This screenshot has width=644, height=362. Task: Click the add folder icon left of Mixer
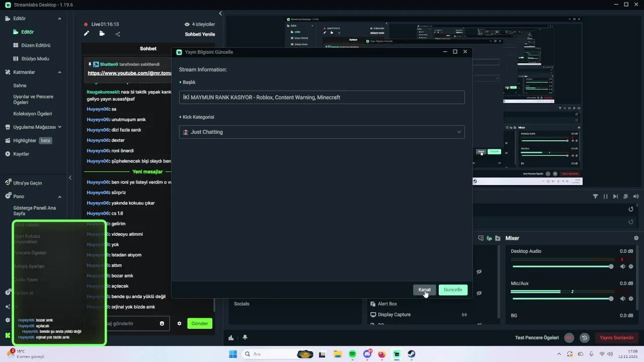pos(498,238)
